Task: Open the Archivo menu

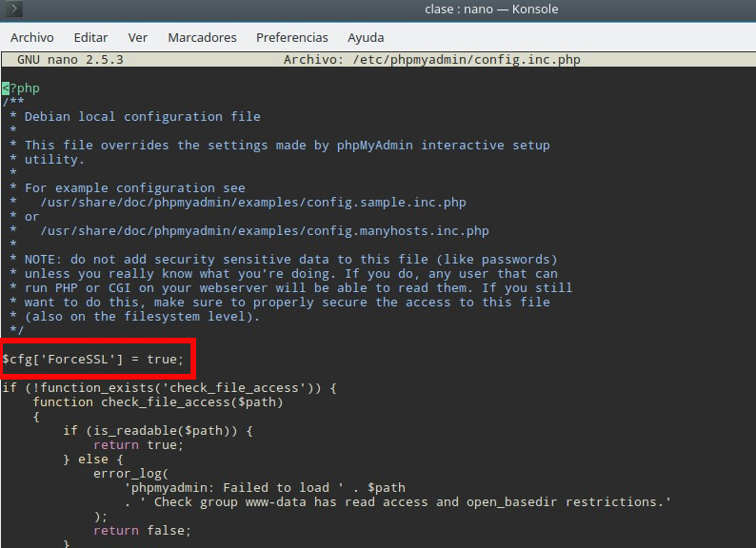Action: [x=31, y=38]
